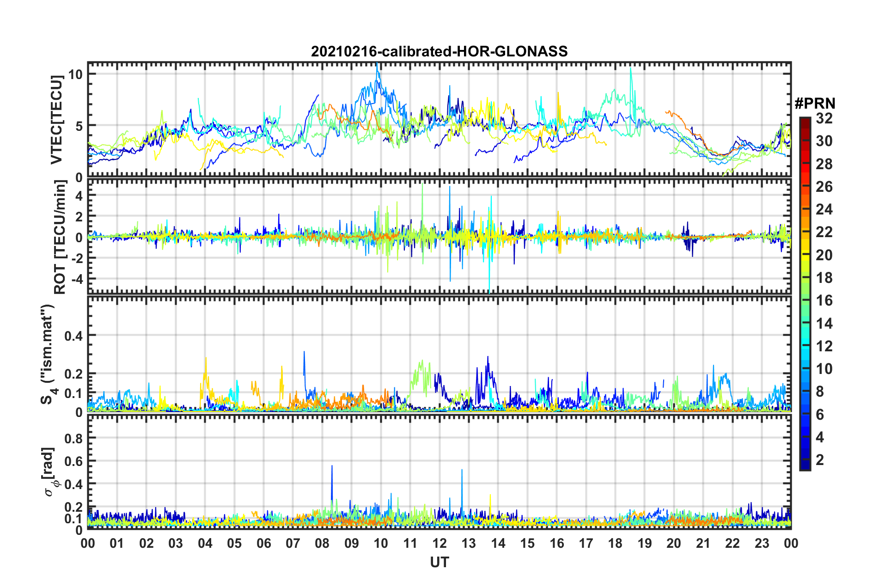Click the UT x-axis label
The image size is (879, 588).
pos(439,562)
